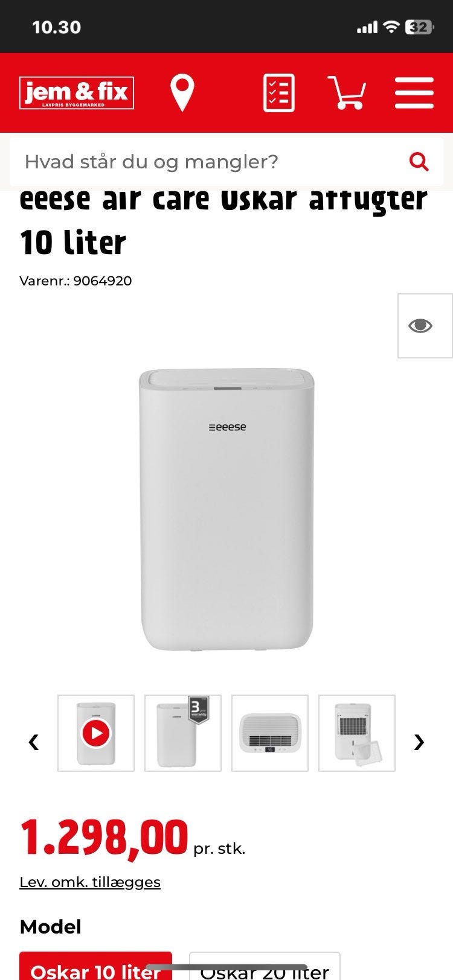Tap the battery indicator in status bar

click(418, 27)
